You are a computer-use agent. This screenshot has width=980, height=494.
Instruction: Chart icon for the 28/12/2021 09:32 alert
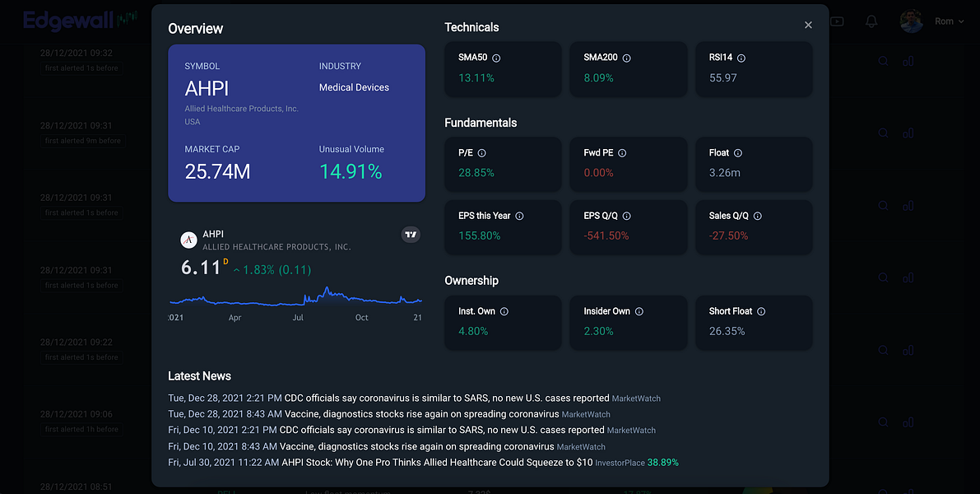[908, 61]
